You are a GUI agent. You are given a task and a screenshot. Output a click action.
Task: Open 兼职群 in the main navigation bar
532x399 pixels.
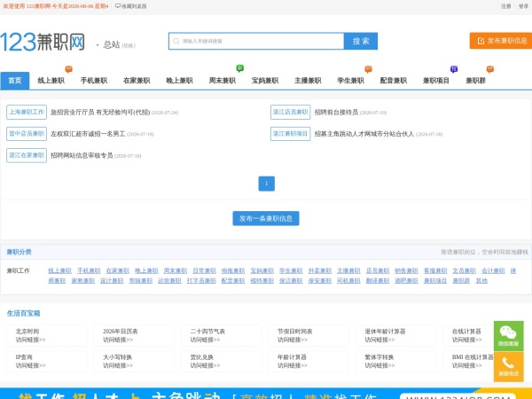[x=475, y=81]
